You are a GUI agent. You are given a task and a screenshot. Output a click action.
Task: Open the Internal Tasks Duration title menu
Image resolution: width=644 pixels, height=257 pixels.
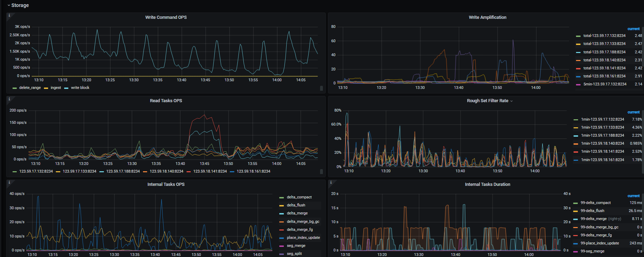(x=487, y=184)
